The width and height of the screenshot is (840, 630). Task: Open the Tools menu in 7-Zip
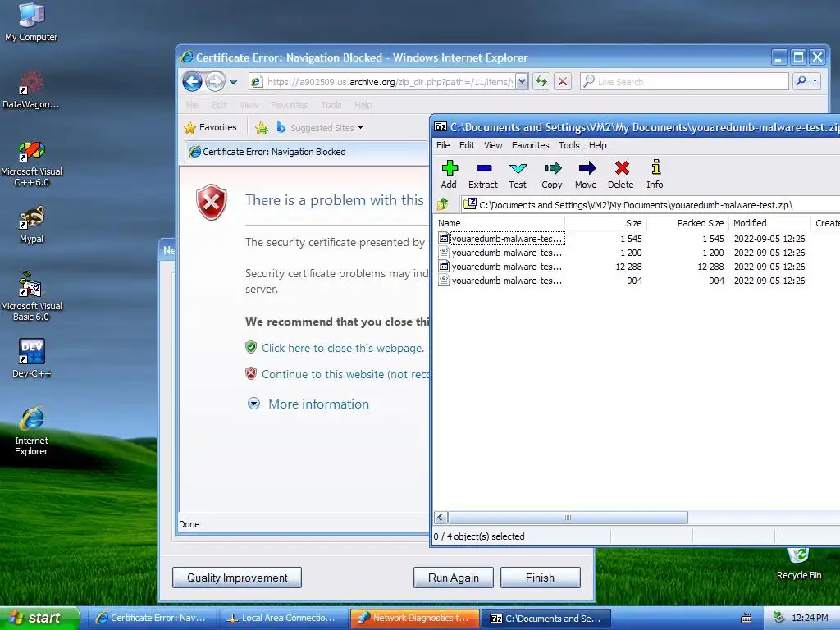(x=569, y=145)
